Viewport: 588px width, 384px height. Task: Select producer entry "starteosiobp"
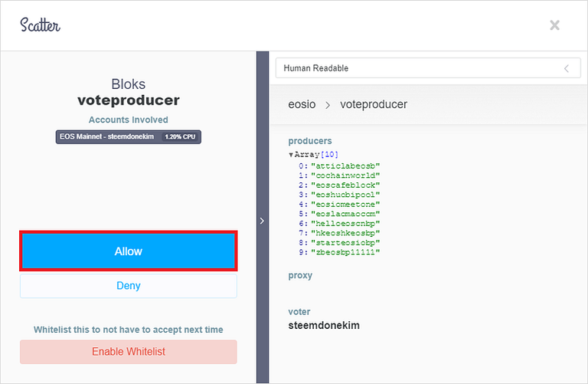[345, 242]
